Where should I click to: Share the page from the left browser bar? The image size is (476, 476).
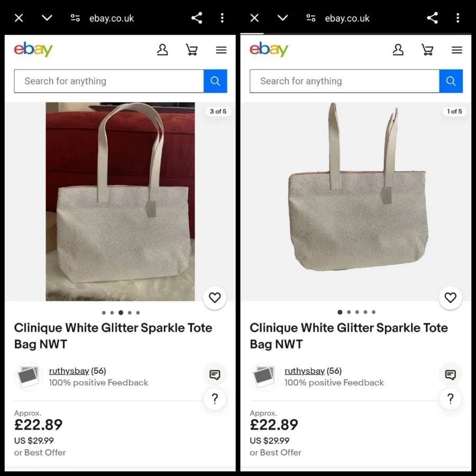(x=197, y=18)
